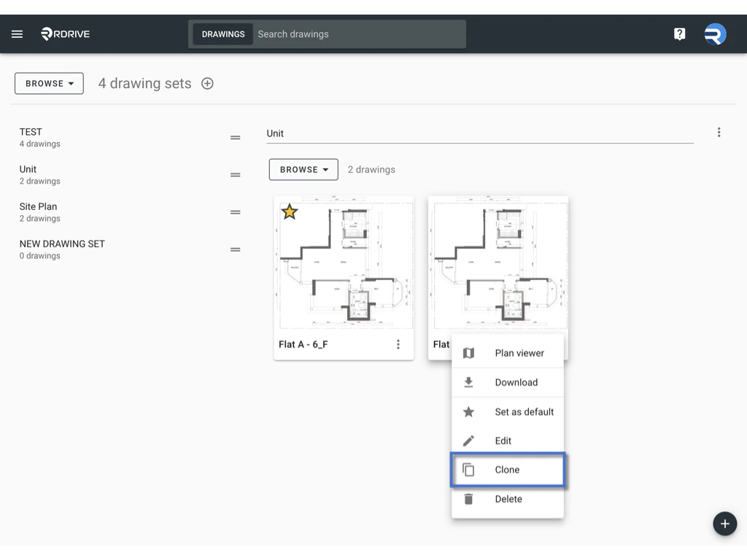Click the Delete trash icon
Image resolution: width=747 pixels, height=560 pixels.
click(469, 499)
